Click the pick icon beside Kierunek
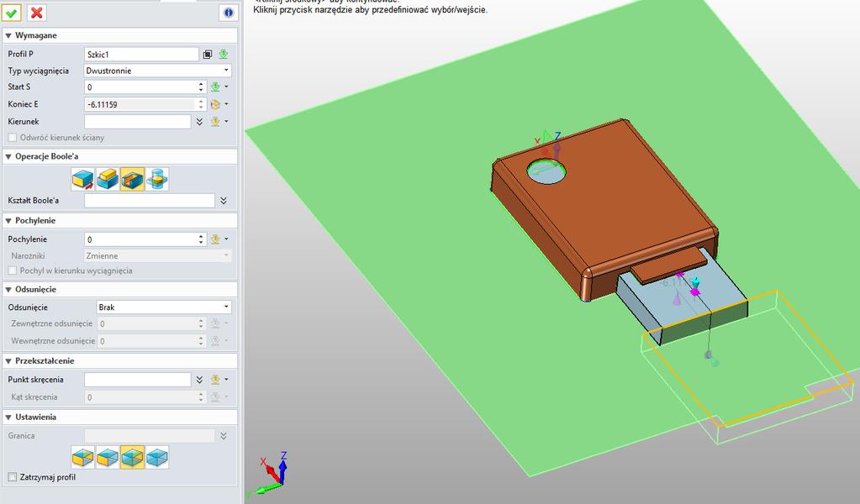 (215, 122)
